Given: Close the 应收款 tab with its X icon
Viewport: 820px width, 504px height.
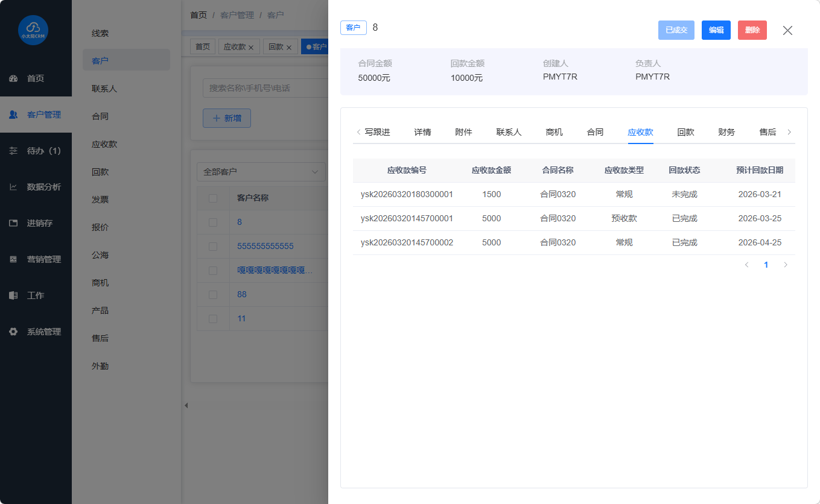Looking at the screenshot, I should coord(251,47).
